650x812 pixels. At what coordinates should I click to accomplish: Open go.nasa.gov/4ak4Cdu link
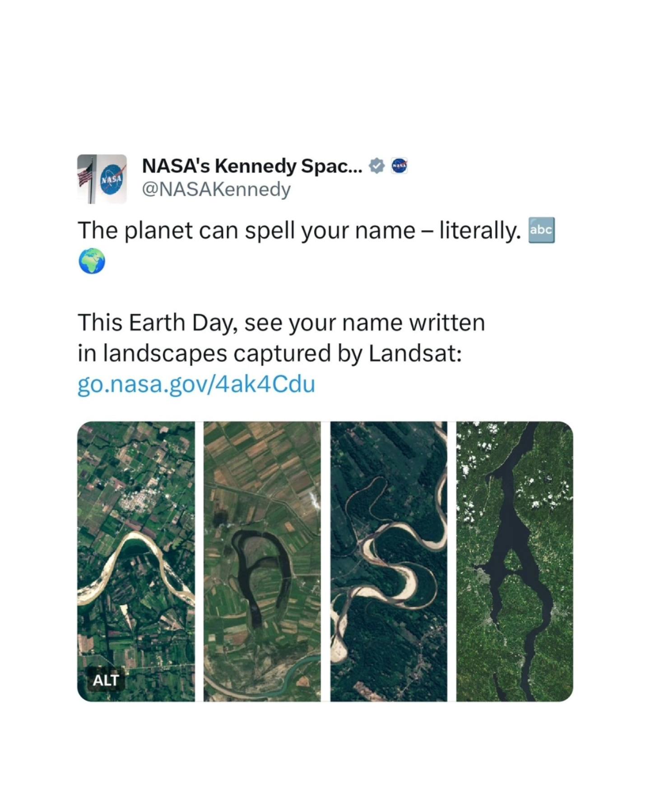(196, 384)
